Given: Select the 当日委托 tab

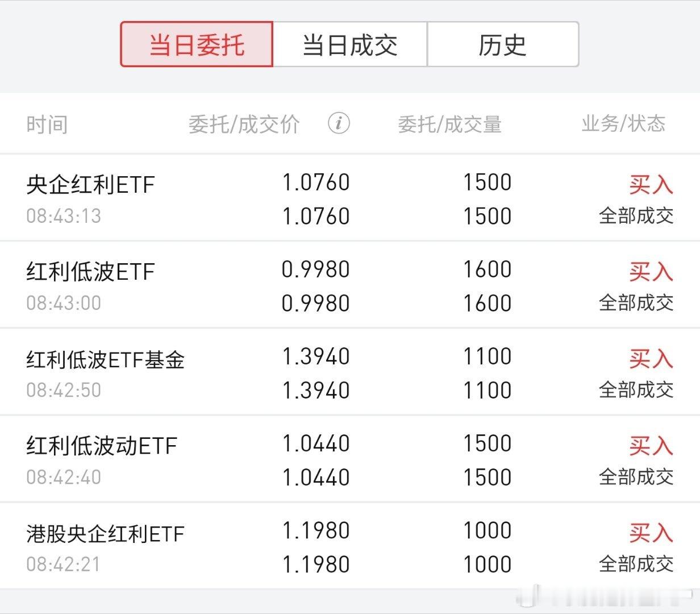Looking at the screenshot, I should [197, 44].
